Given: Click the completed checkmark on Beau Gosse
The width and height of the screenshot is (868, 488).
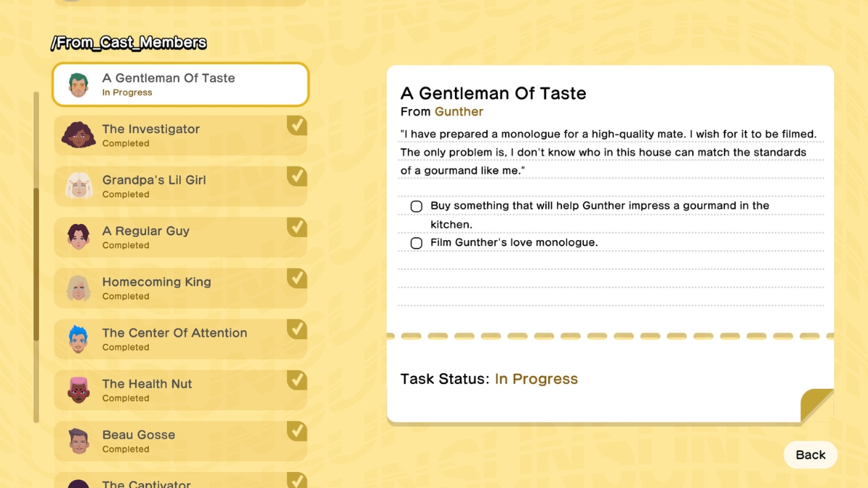Looking at the screenshot, I should point(297,432).
